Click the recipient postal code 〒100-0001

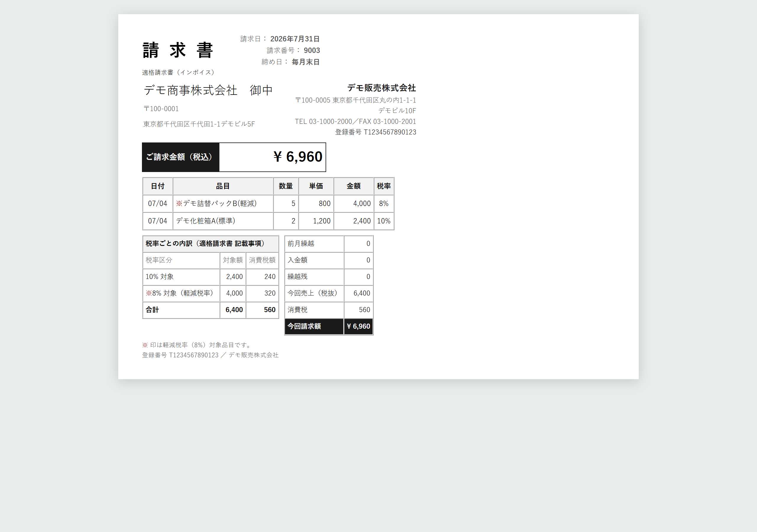[x=161, y=109]
